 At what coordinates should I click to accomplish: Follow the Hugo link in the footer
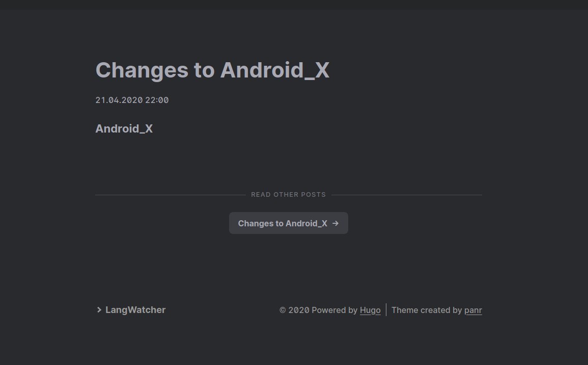point(370,310)
